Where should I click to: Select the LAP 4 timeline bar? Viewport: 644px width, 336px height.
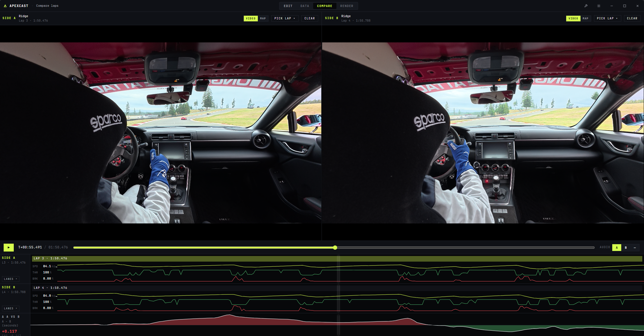tap(337, 288)
